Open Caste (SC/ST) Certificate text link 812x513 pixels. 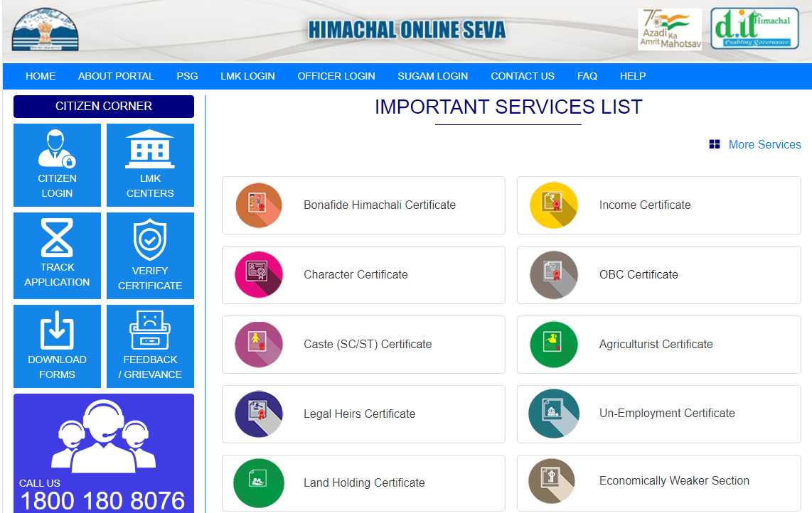pos(368,344)
